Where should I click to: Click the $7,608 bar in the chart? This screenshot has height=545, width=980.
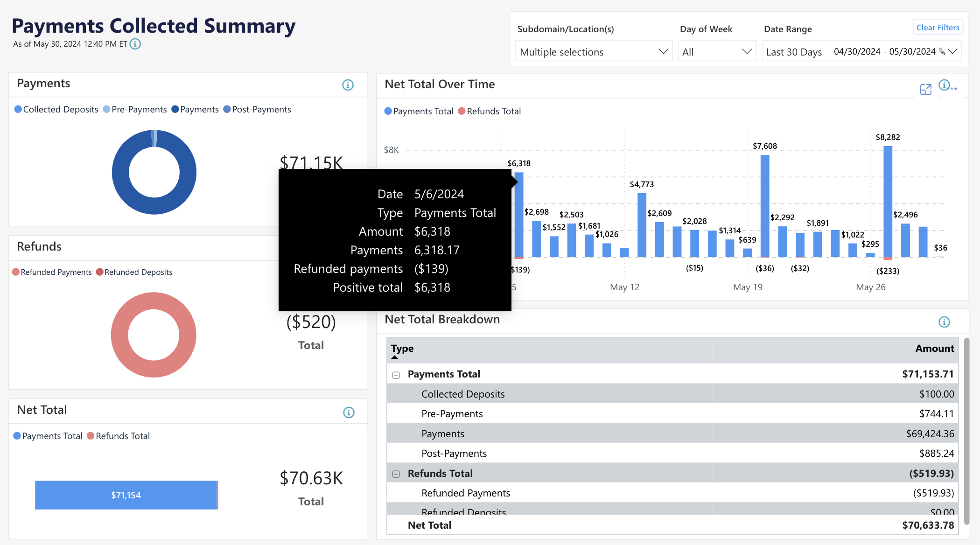point(765,206)
